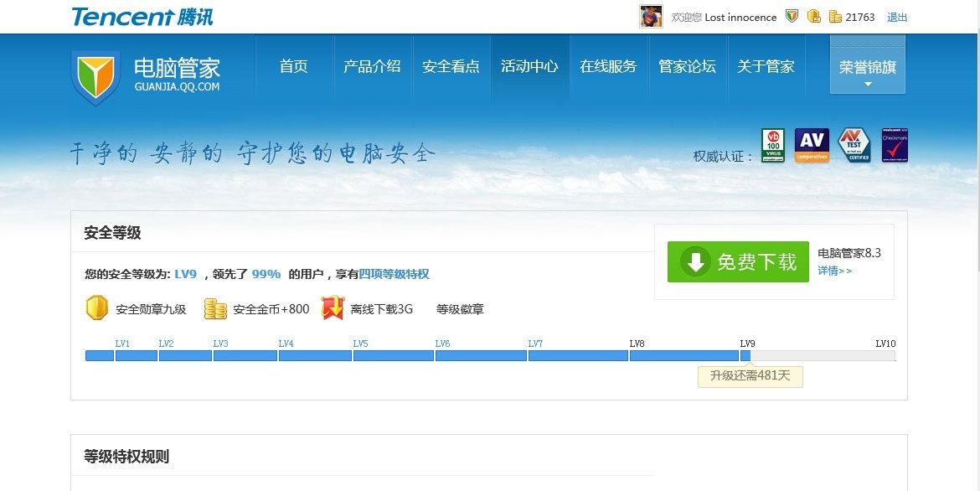This screenshot has width=980, height=491.
Task: Click the small shield icon beside the username
Action: coord(792,16)
